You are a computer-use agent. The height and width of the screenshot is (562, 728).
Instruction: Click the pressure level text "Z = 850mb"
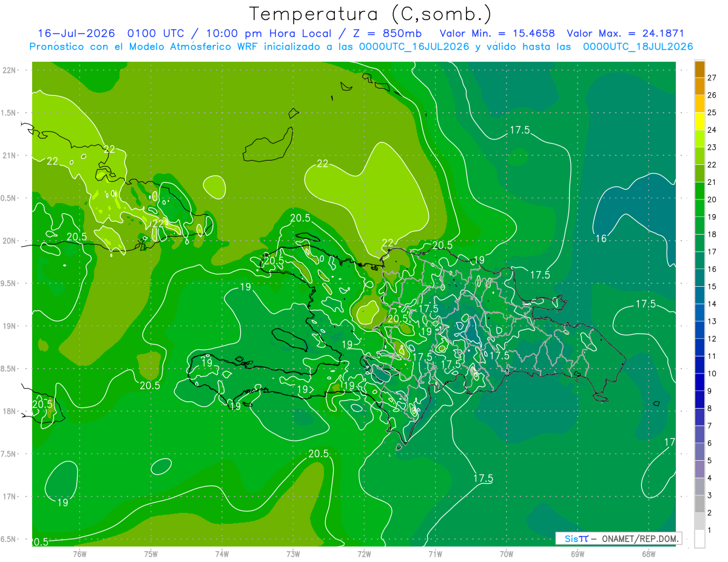click(388, 33)
